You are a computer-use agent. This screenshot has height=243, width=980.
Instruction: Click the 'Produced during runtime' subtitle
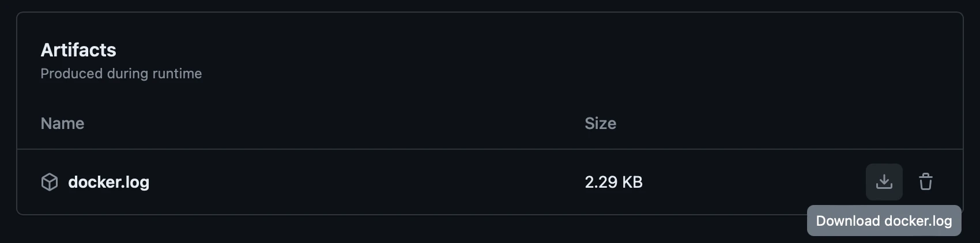(x=121, y=74)
